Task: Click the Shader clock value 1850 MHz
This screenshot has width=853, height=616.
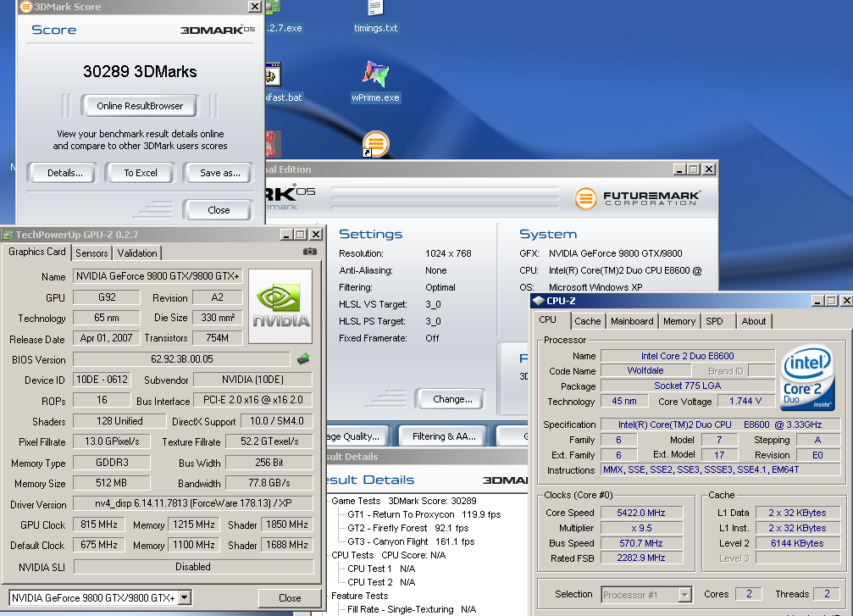Action: coord(286,524)
